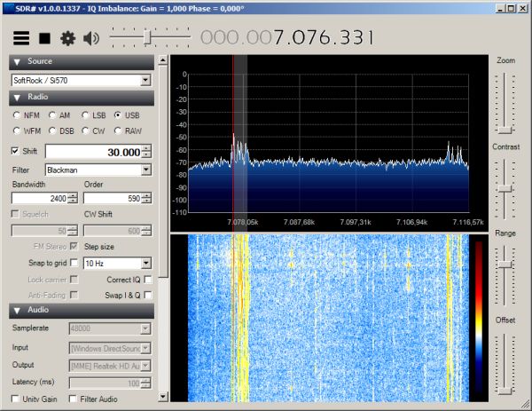Toggle the Swap I & Q checkbox

(x=148, y=295)
